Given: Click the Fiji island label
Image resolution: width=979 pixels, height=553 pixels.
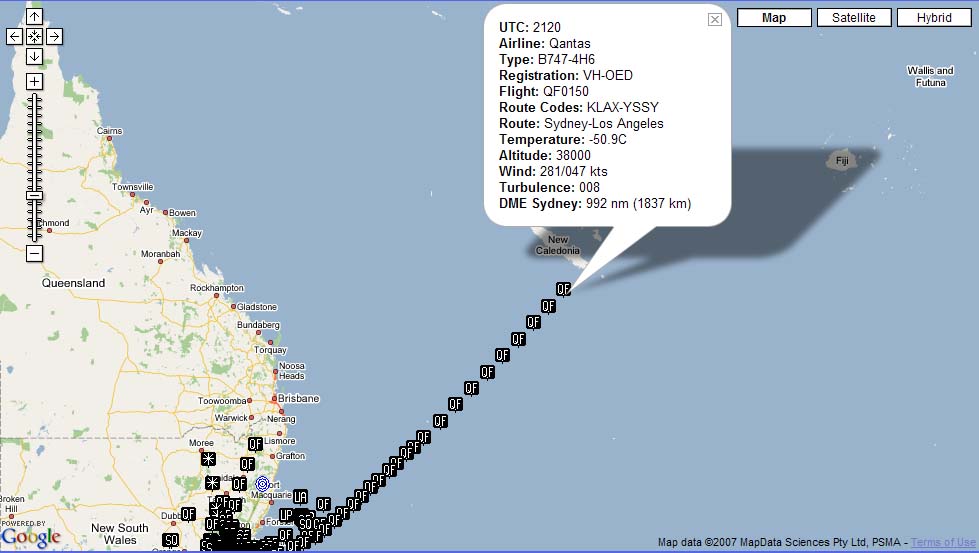Looking at the screenshot, I should (x=842, y=161).
